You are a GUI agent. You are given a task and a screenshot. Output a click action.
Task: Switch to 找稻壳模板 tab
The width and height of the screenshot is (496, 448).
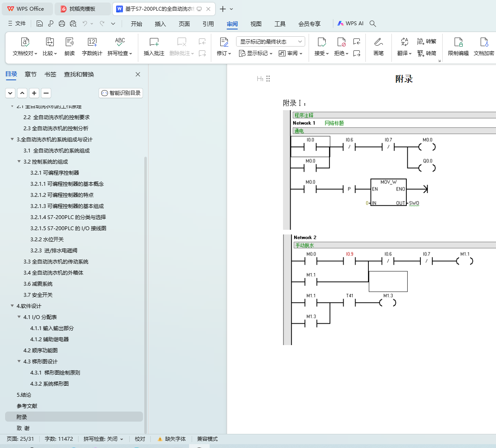pyautogui.click(x=82, y=9)
